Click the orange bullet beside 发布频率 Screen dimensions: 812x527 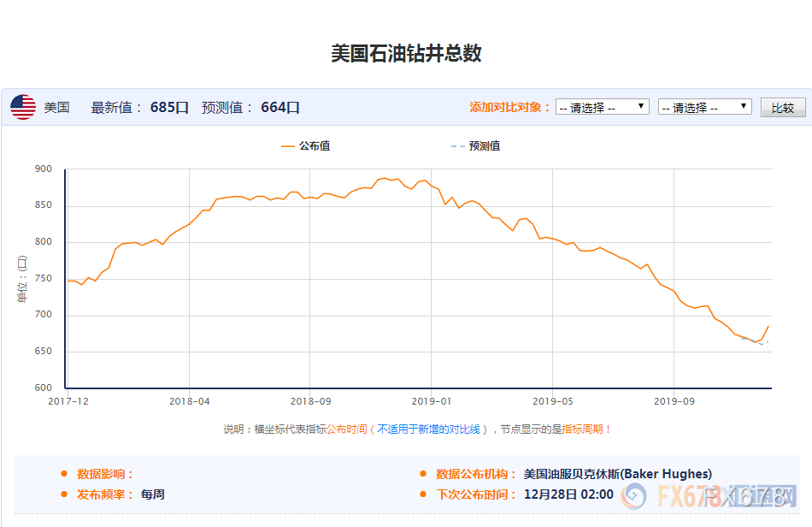pyautogui.click(x=64, y=494)
